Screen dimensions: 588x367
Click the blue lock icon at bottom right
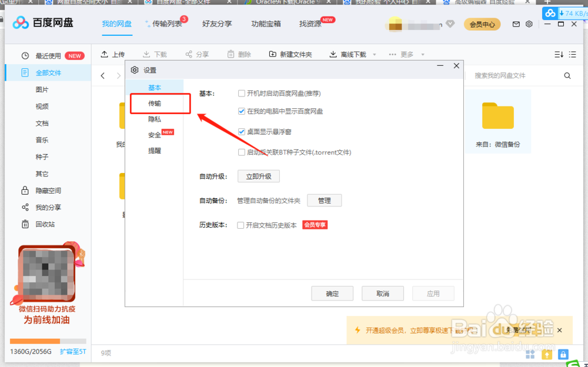(563, 354)
